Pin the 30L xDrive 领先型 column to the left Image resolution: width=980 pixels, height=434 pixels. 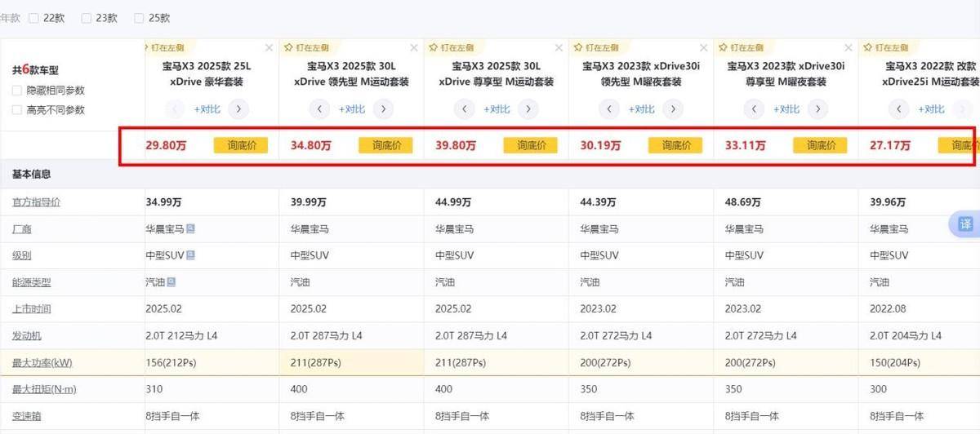(x=307, y=47)
